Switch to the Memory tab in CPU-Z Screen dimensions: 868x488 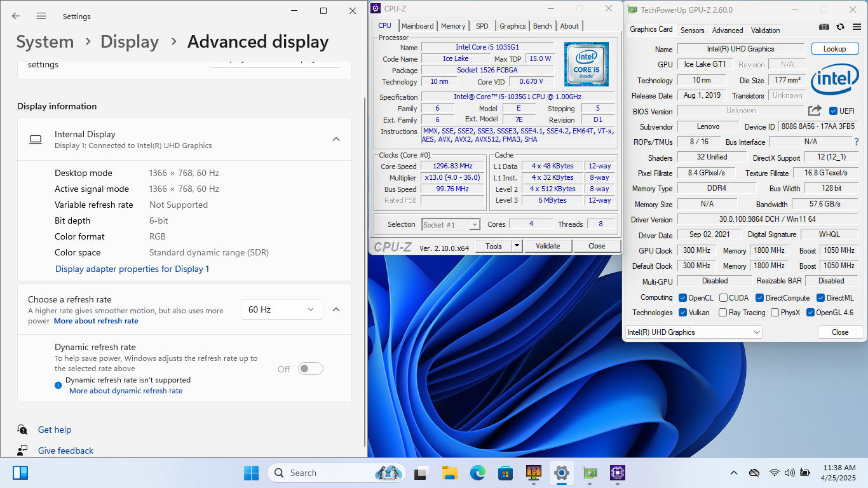(x=453, y=26)
